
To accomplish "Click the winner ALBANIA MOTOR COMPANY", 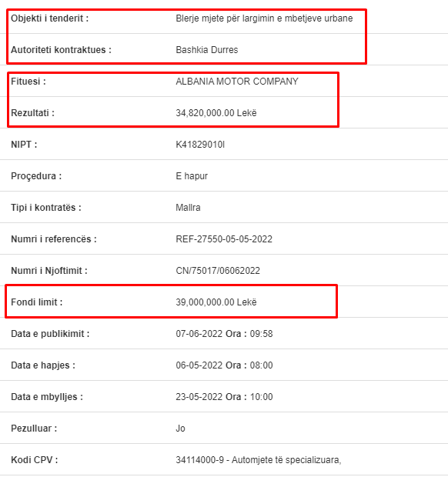I will (237, 82).
